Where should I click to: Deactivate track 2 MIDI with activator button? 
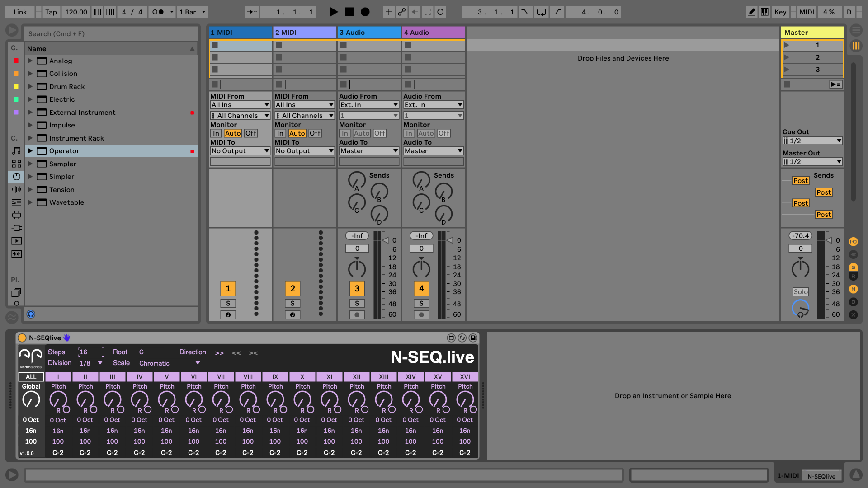(292, 288)
